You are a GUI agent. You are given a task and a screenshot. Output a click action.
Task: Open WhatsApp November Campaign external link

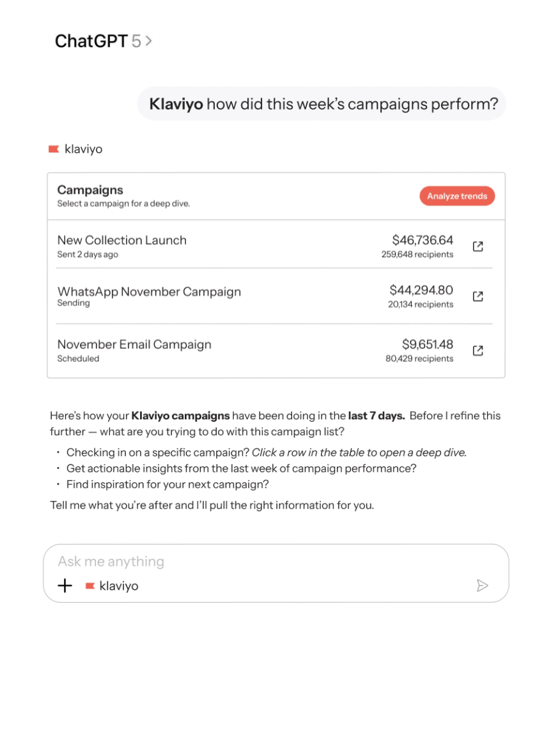478,296
